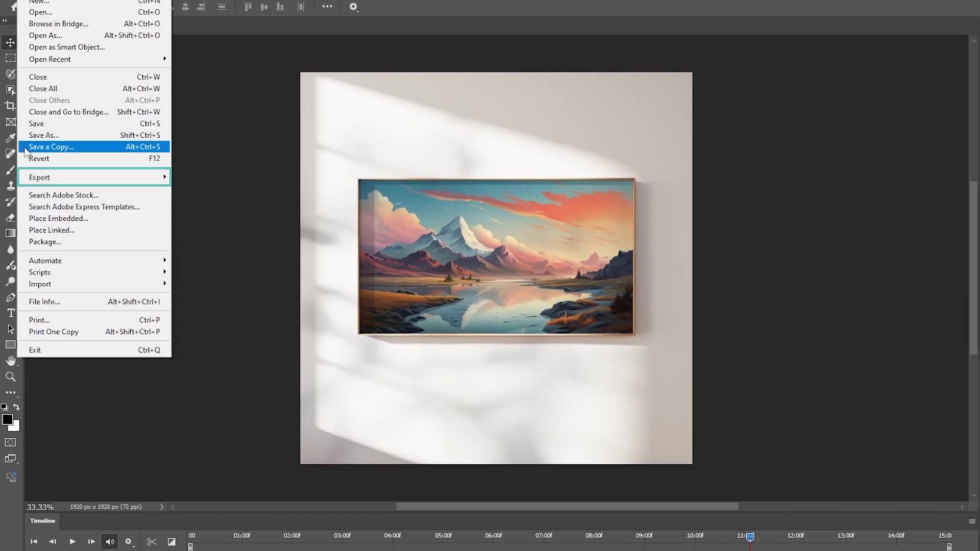Select the Move tool
This screenshot has width=980, height=551.
coord(10,42)
